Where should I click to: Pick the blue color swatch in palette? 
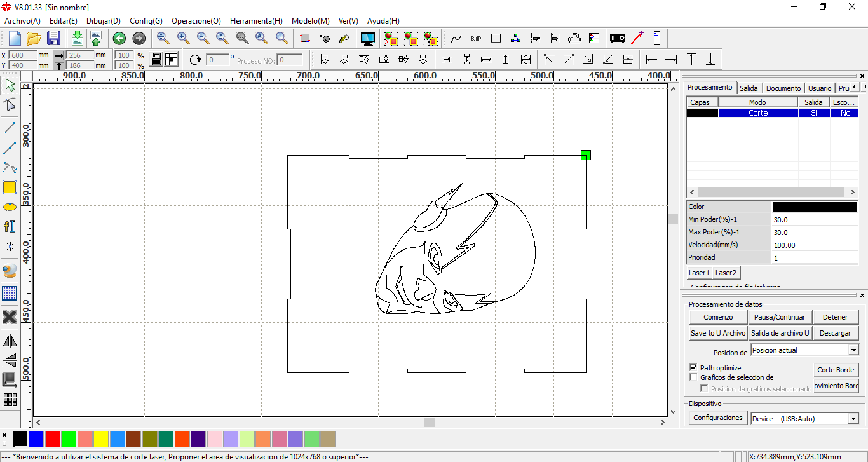point(36,438)
